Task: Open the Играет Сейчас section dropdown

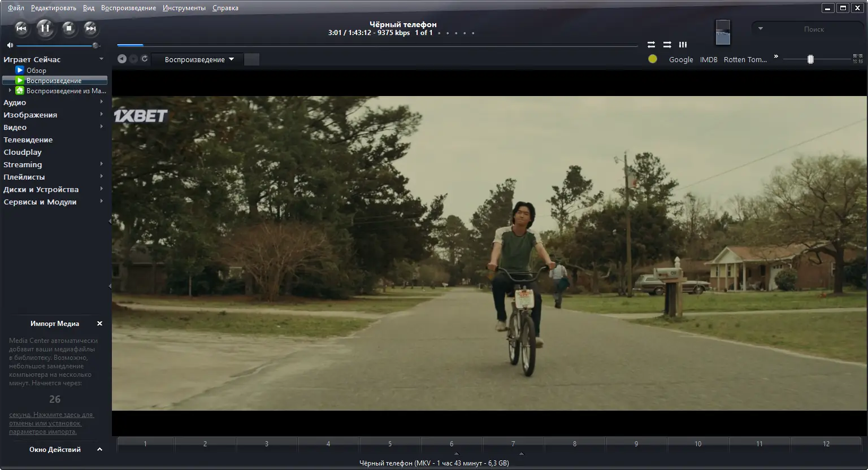Action: coord(101,59)
